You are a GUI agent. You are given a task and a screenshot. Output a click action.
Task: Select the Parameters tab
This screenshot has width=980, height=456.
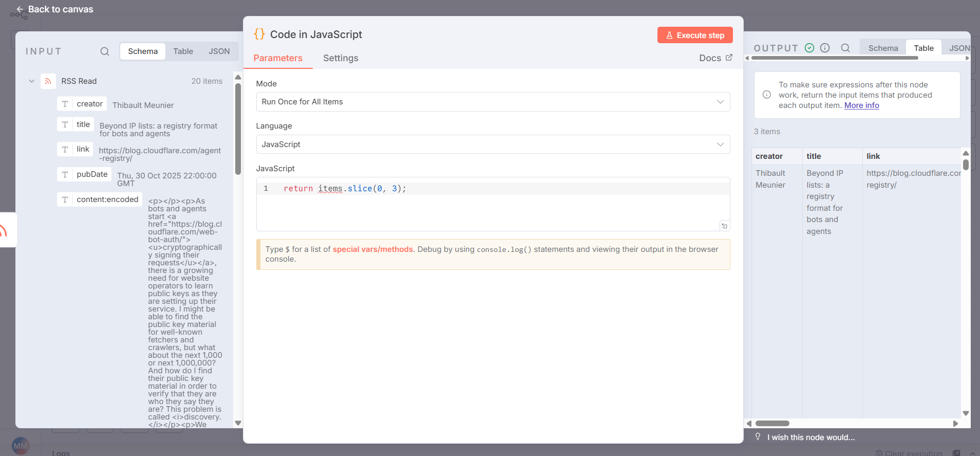pos(278,58)
